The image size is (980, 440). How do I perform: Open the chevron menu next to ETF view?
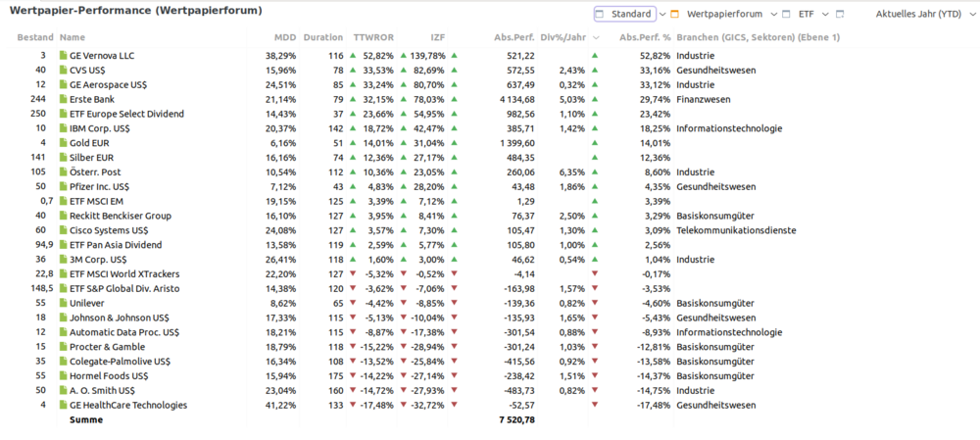(825, 14)
